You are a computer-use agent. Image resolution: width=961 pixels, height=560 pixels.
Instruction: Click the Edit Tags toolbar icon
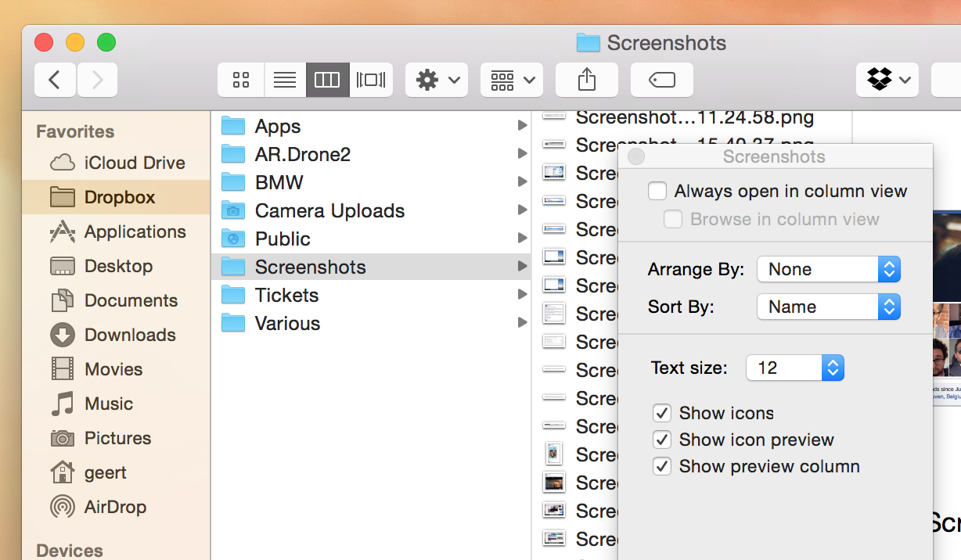point(661,80)
